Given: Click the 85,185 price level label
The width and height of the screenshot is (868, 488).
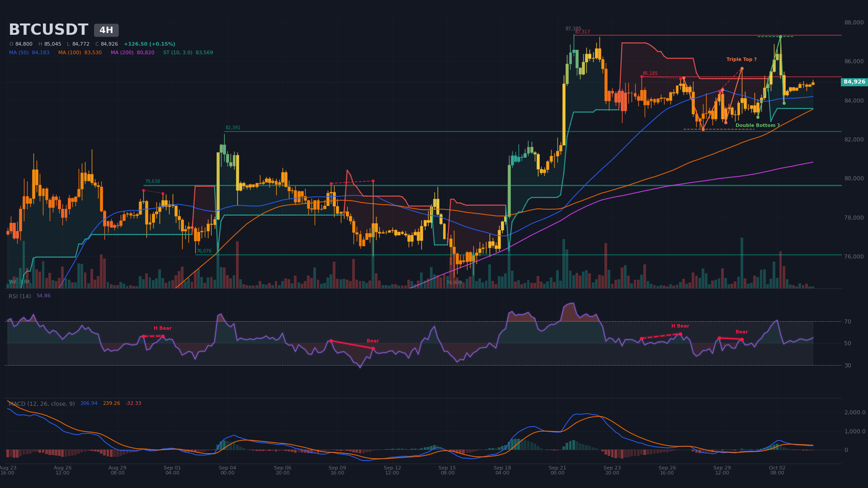Looking at the screenshot, I should click(x=650, y=73).
